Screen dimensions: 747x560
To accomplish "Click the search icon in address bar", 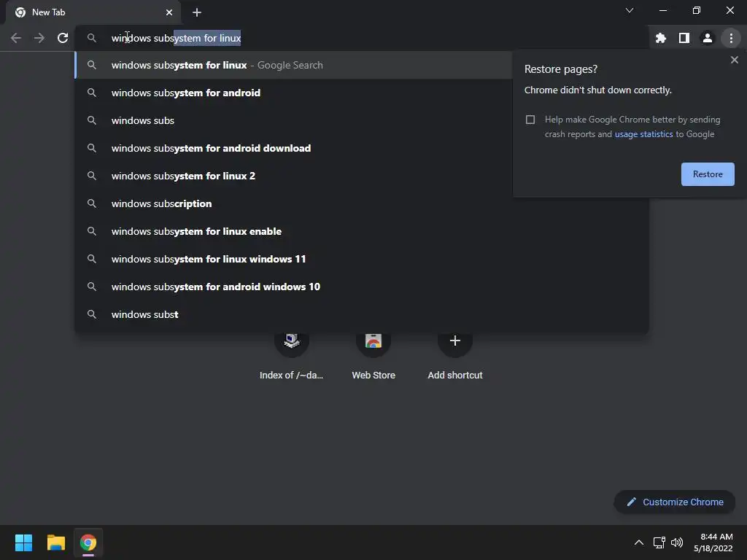I will click(92, 38).
